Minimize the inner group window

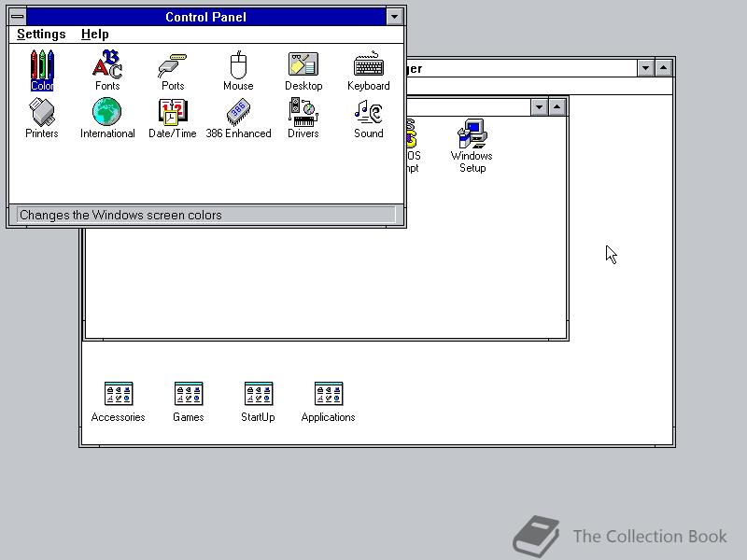tap(539, 107)
